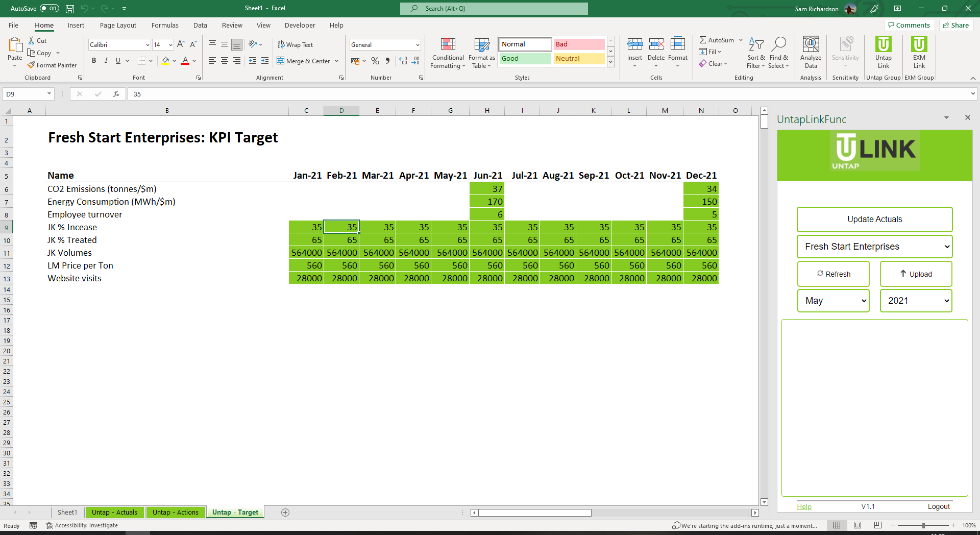
Task: Click the Align Right icon
Action: coord(237,61)
